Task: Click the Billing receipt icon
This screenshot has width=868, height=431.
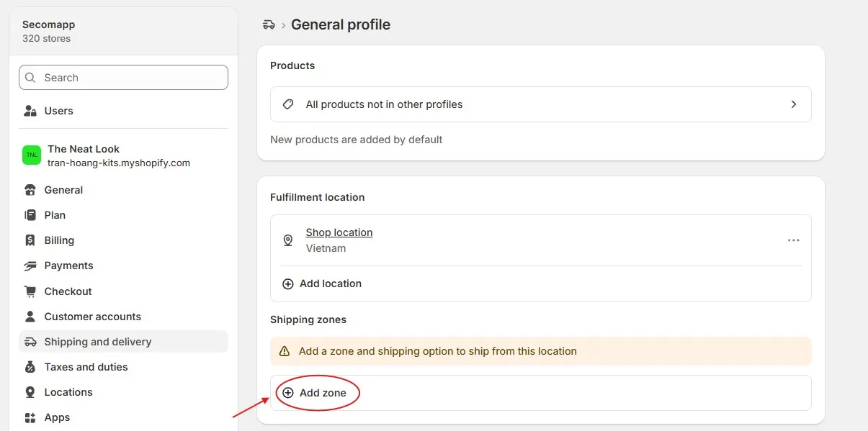Action: [30, 240]
